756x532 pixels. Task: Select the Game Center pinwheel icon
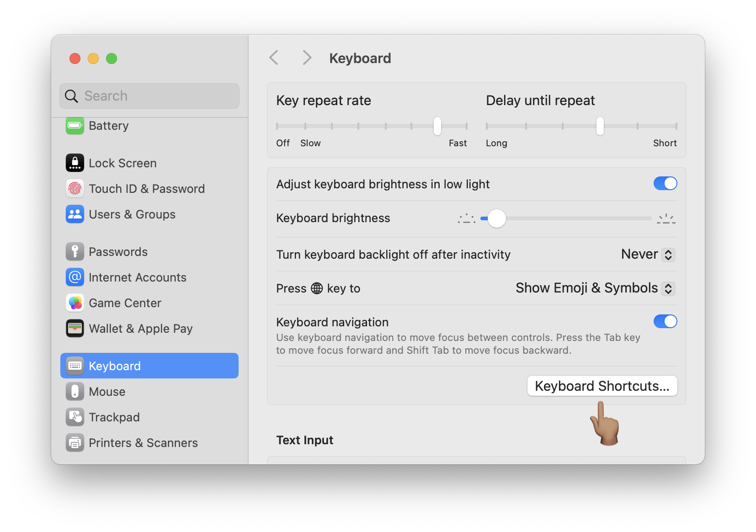[x=75, y=303]
